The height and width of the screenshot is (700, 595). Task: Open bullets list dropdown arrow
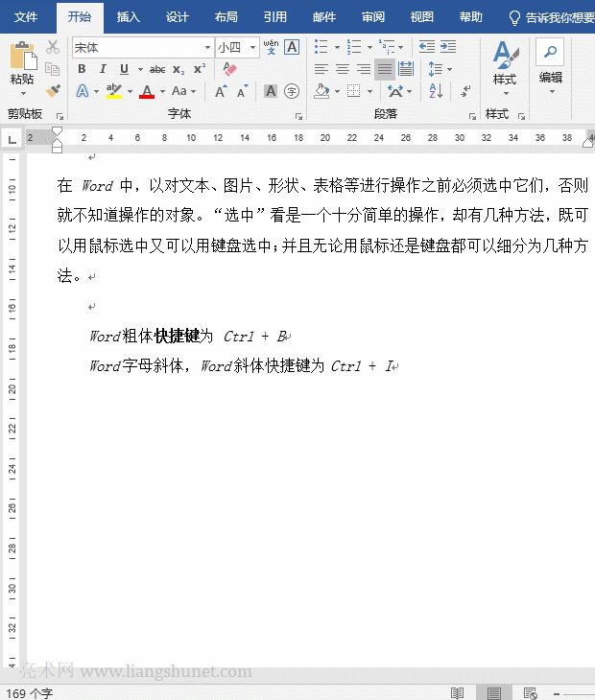(x=337, y=47)
